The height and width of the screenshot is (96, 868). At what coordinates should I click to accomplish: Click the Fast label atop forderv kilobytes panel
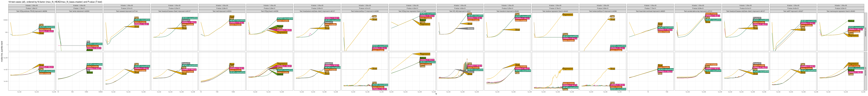pyautogui.click(x=374, y=16)
